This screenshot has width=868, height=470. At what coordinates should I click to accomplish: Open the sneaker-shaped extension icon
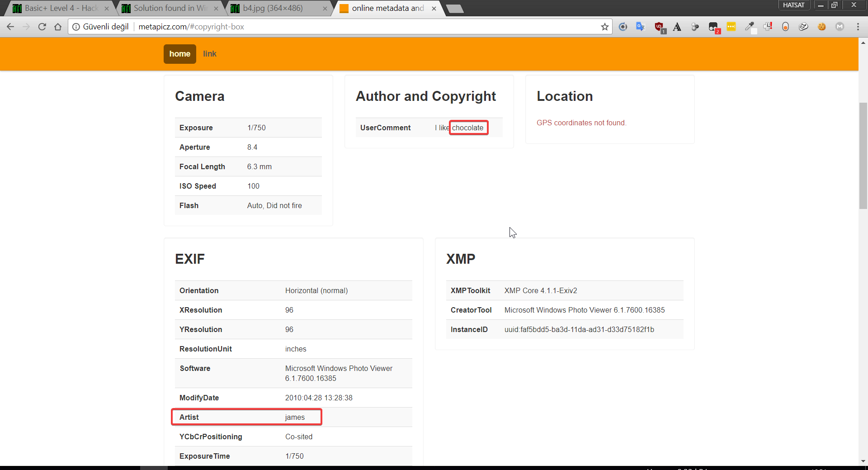tap(803, 27)
